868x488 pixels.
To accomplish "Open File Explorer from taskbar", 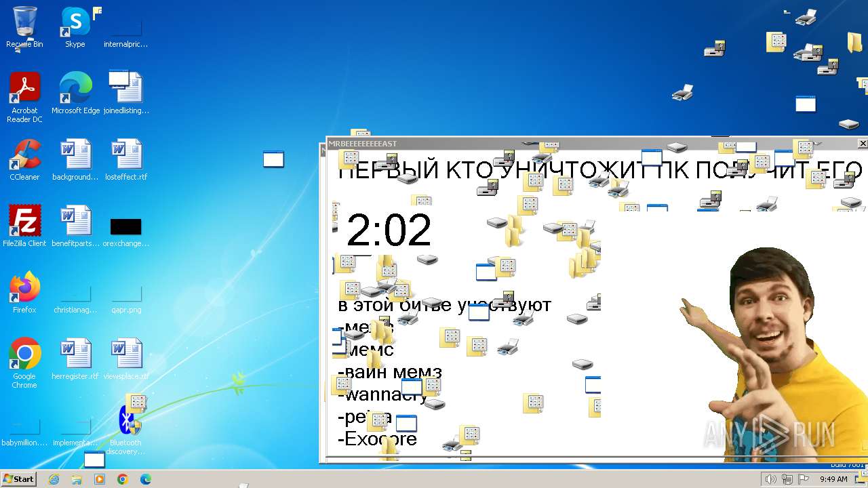I will [77, 479].
